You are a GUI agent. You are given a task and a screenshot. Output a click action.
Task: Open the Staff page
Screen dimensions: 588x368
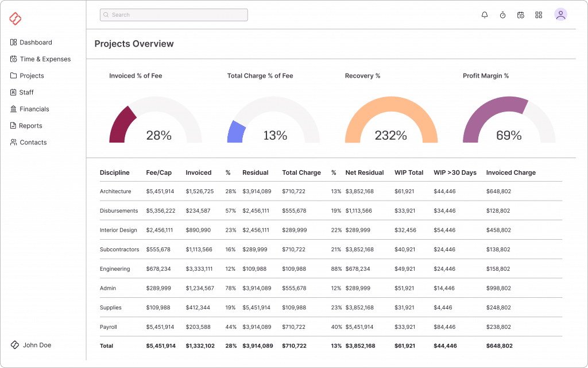click(x=26, y=93)
